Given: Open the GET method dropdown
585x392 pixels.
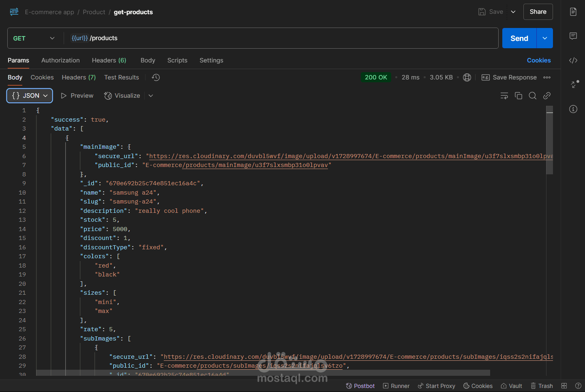Looking at the screenshot, I should pos(34,38).
